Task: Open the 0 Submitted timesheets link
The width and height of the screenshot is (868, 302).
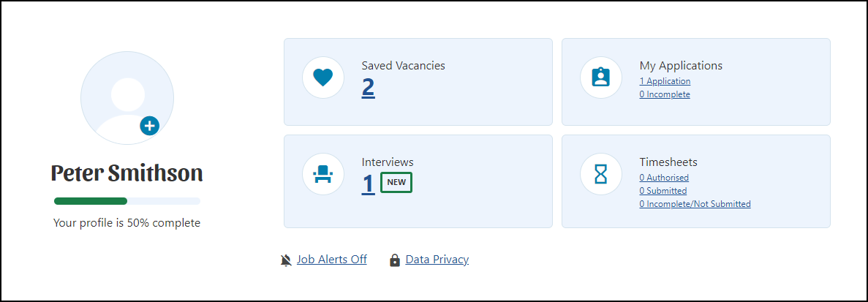Action: pyautogui.click(x=663, y=191)
